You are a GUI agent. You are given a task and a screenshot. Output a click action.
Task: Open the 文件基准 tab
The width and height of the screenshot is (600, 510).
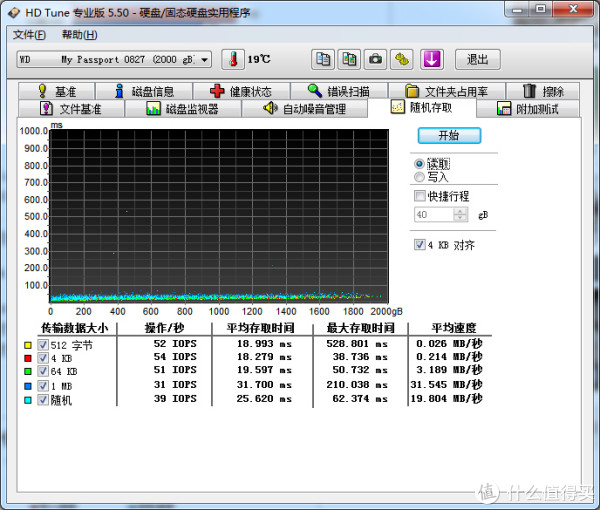tap(71, 109)
